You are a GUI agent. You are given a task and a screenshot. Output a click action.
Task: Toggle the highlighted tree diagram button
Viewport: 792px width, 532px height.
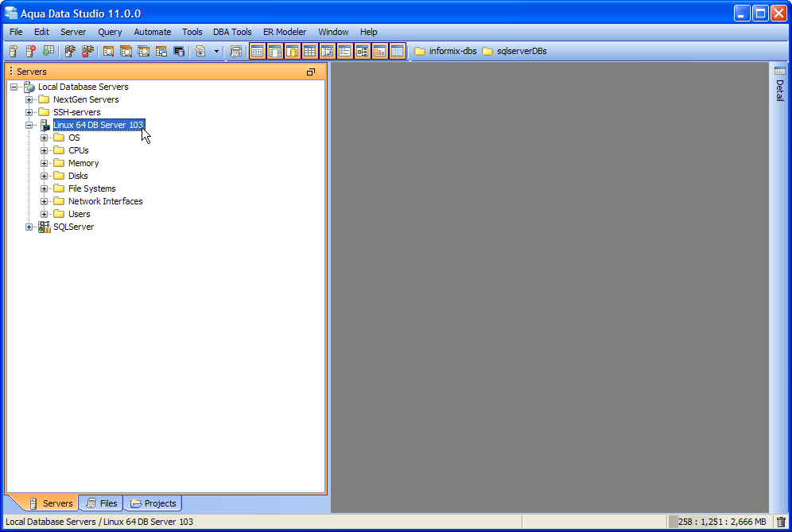pyautogui.click(x=362, y=51)
